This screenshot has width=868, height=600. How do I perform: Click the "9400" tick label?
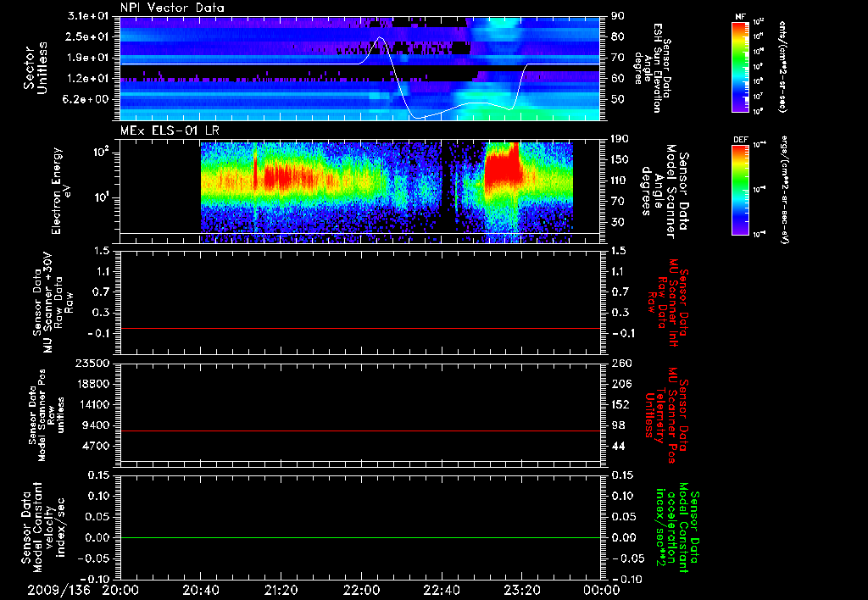pyautogui.click(x=97, y=425)
